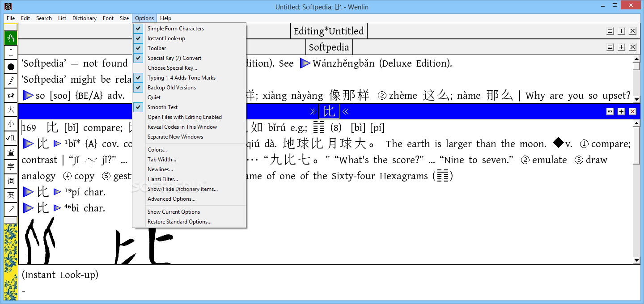The width and height of the screenshot is (644, 304).
Task: Click the black dot tool button
Action: [11, 67]
